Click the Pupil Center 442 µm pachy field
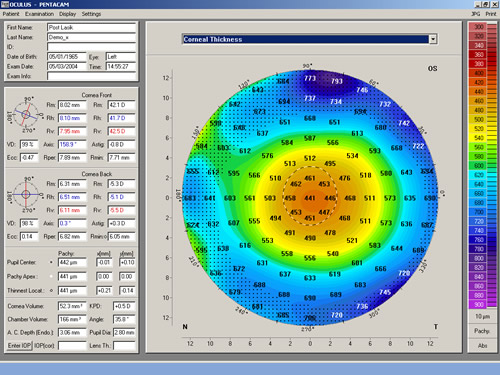500x375 pixels. pos(72,262)
